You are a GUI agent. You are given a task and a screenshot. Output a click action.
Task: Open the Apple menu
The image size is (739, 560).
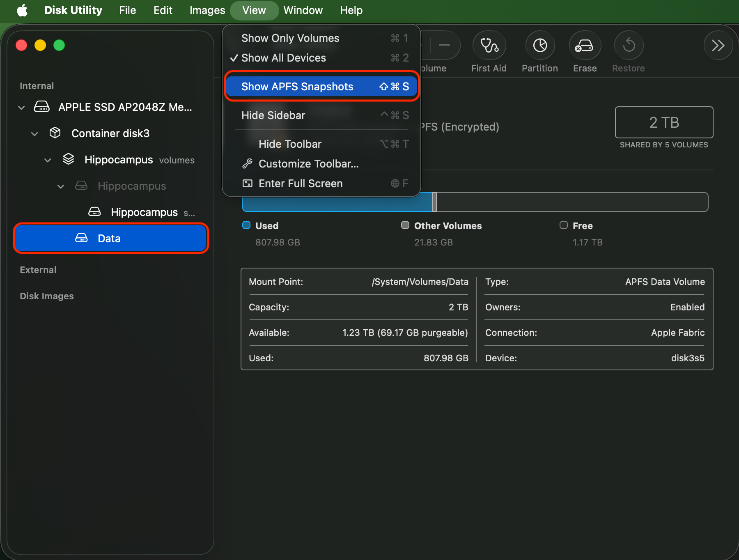tap(22, 10)
